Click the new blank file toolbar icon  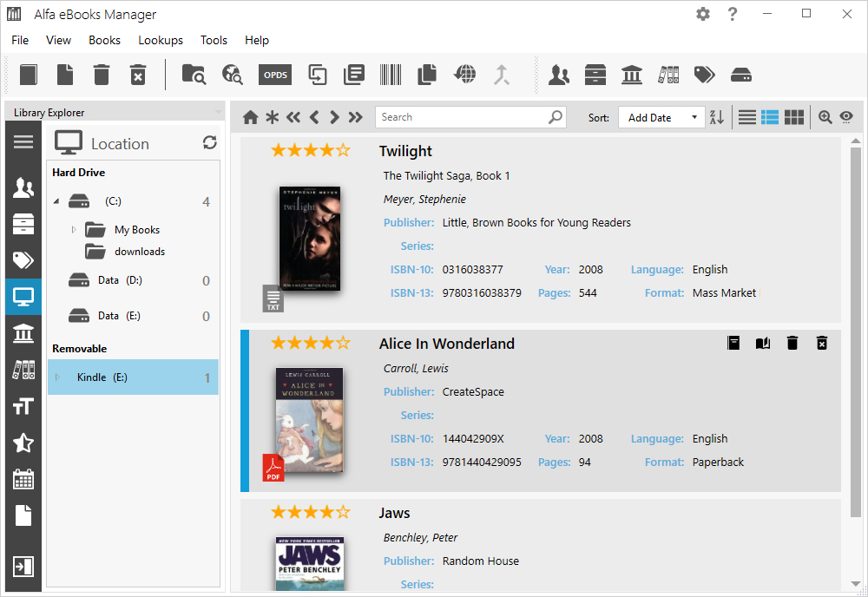tap(65, 75)
